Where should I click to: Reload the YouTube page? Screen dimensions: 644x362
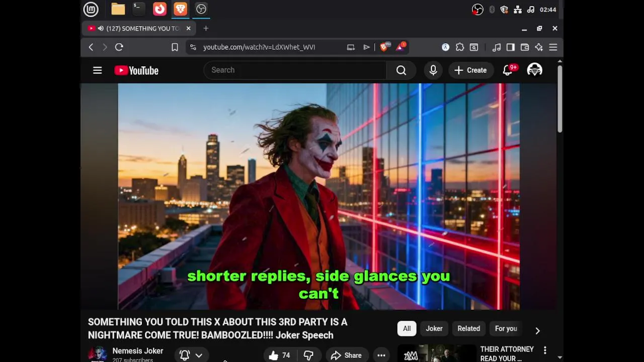pyautogui.click(x=119, y=47)
